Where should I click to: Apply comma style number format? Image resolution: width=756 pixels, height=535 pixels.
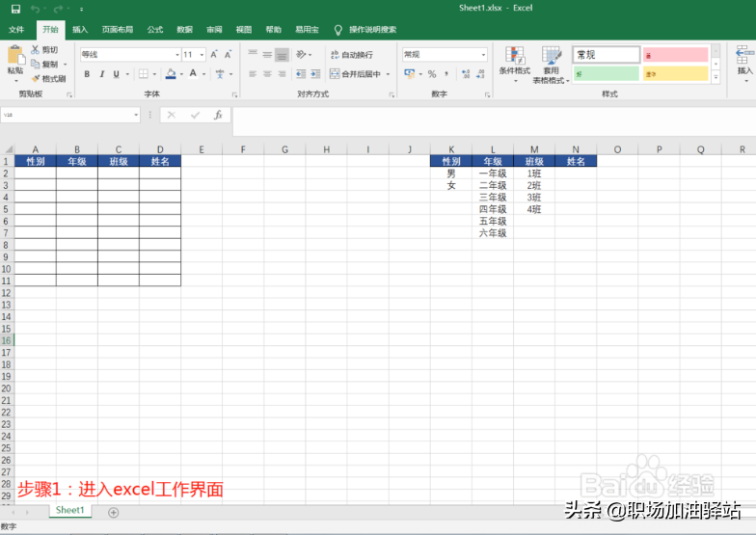(x=446, y=73)
